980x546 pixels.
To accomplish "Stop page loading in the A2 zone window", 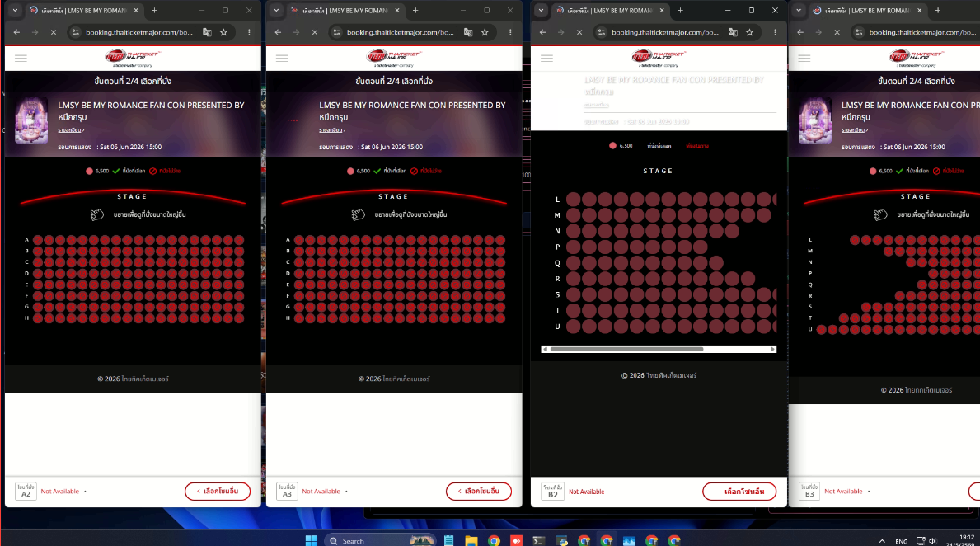I will coord(53,32).
